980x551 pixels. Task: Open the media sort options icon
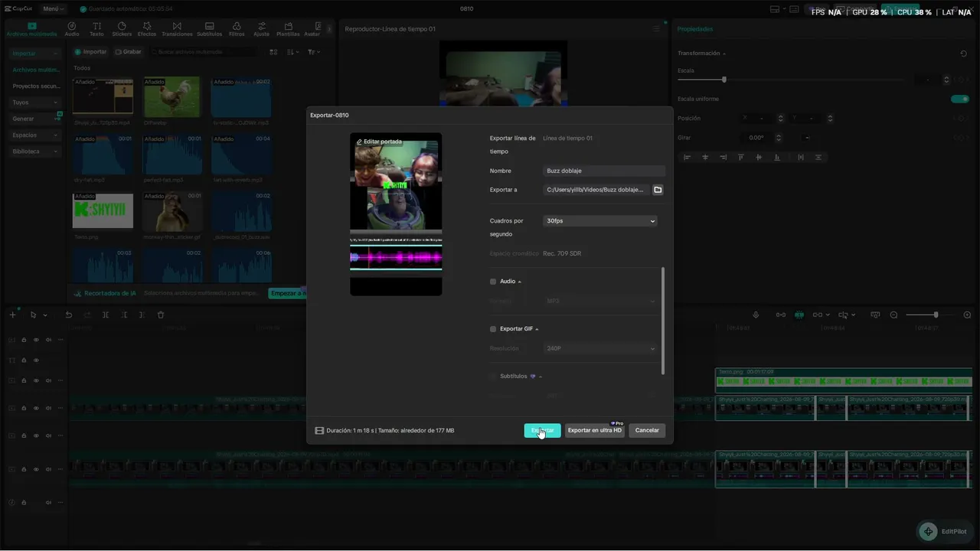(292, 52)
